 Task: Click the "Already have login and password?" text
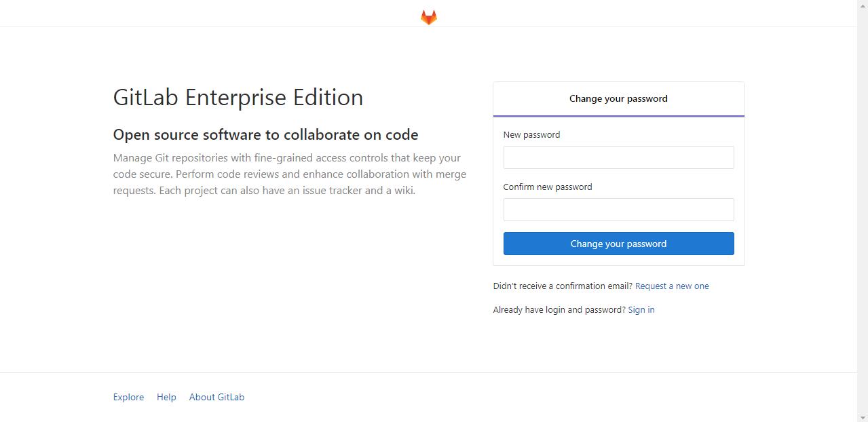pos(559,310)
